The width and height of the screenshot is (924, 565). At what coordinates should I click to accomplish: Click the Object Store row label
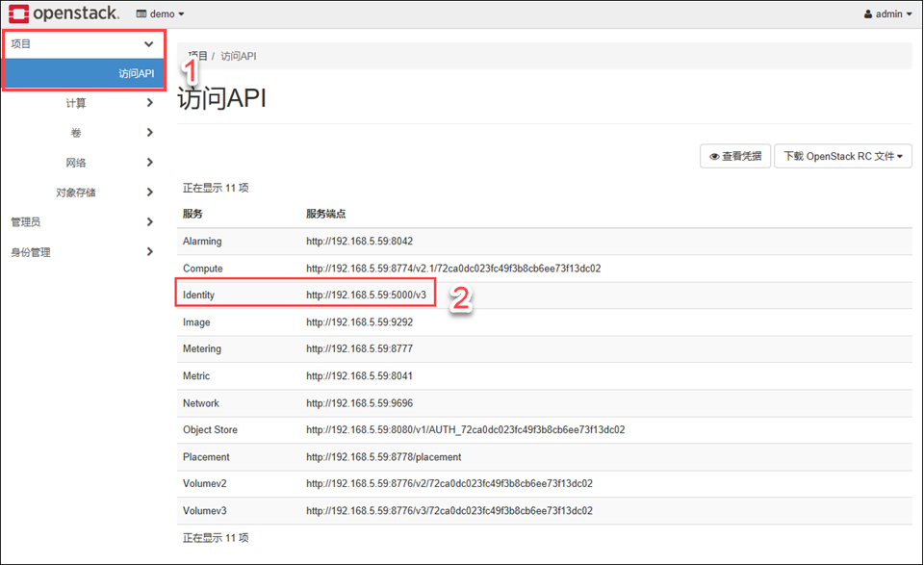tap(210, 430)
